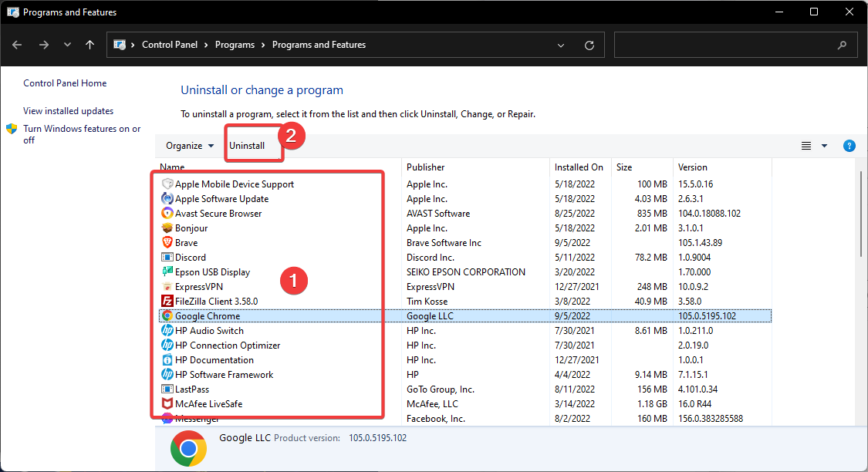Screen dimensions: 868x472
Task: Click SEIKO EPSON CORPORATION publisher cell
Action: click(x=465, y=271)
